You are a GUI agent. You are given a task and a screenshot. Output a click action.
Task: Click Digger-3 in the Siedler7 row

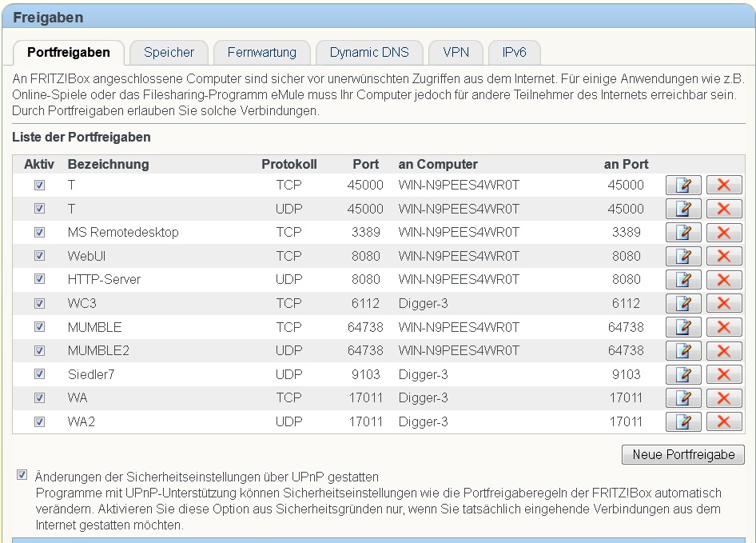(424, 374)
